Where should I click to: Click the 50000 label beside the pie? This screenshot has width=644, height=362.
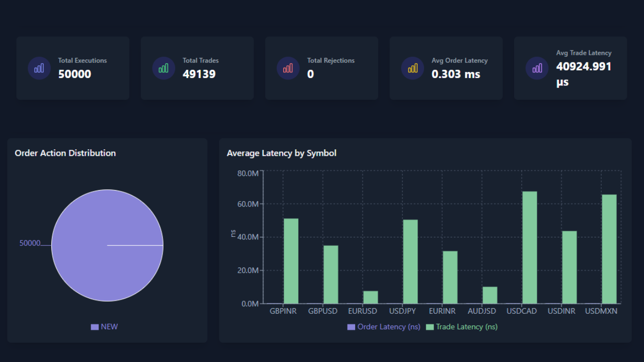click(x=30, y=243)
